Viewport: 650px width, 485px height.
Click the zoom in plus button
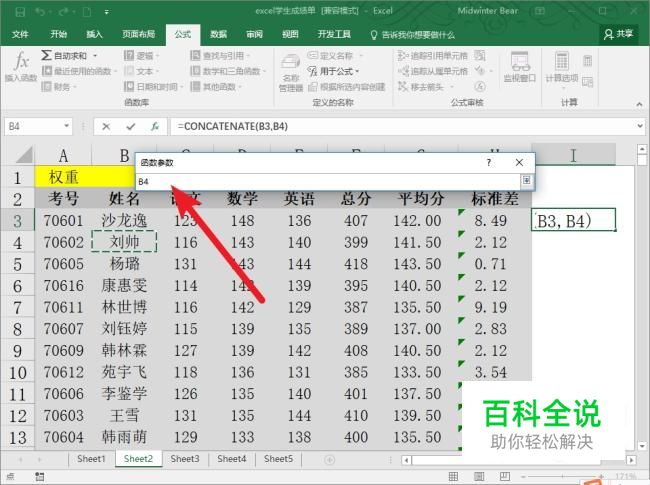601,476
